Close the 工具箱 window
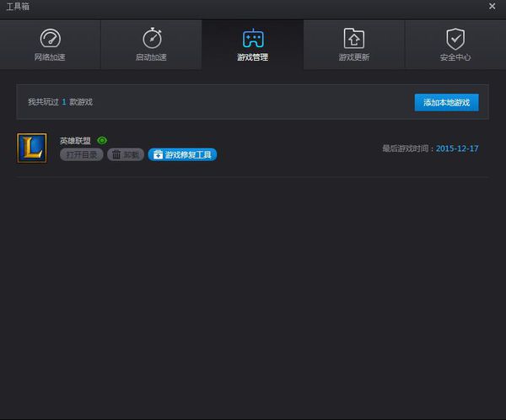 click(x=492, y=7)
